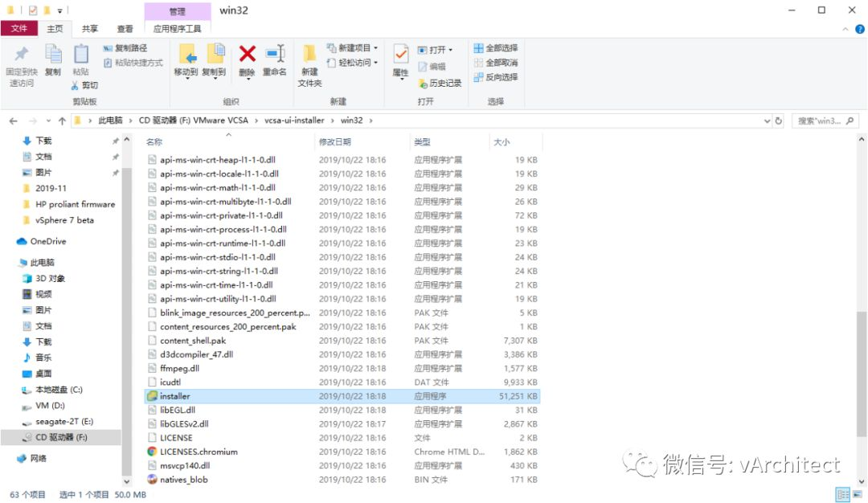This screenshot has height=503, width=868.
Task: Select the installer application file
Action: click(x=342, y=396)
